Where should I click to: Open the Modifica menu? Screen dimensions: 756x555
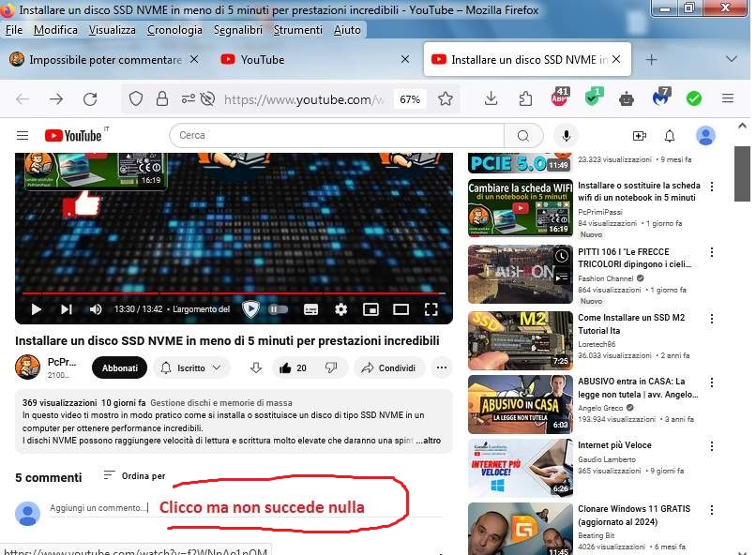pyautogui.click(x=55, y=30)
